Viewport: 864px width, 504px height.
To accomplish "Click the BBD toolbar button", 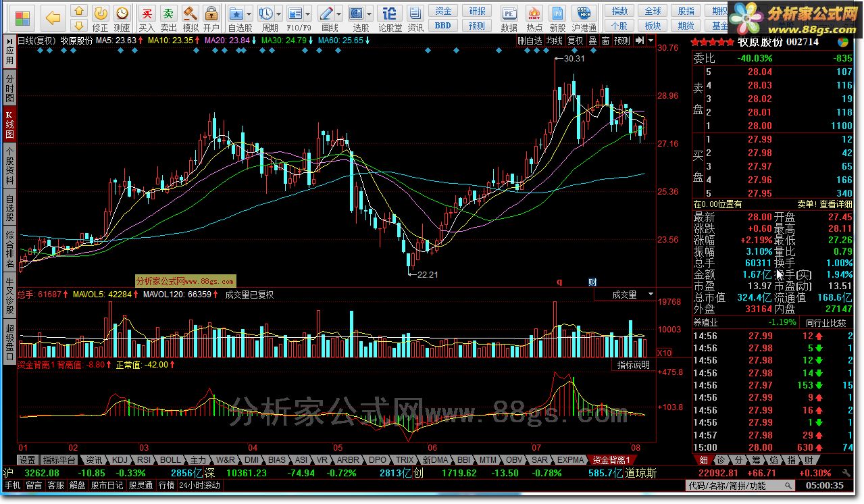I will click(x=443, y=26).
